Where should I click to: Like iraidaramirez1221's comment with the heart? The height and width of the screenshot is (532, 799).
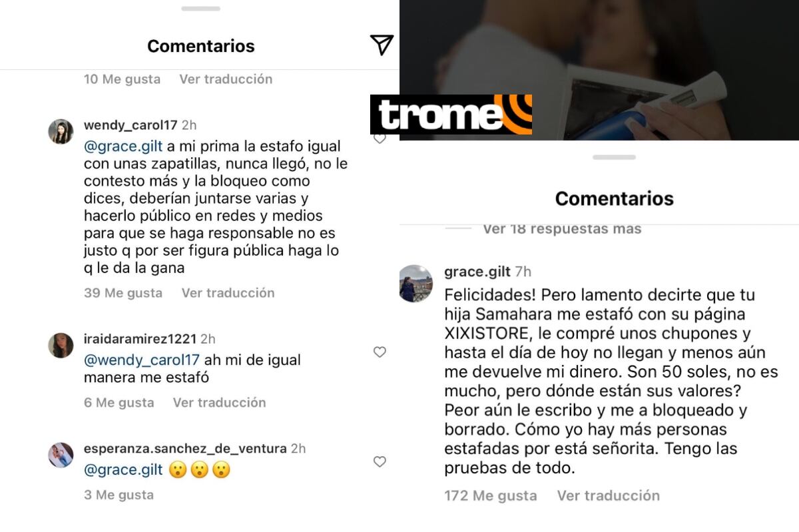(x=380, y=352)
